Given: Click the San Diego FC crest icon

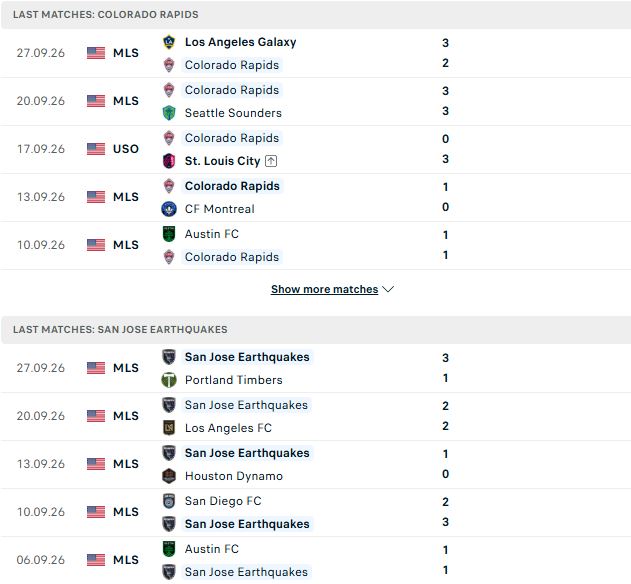Looking at the screenshot, I should tap(169, 501).
